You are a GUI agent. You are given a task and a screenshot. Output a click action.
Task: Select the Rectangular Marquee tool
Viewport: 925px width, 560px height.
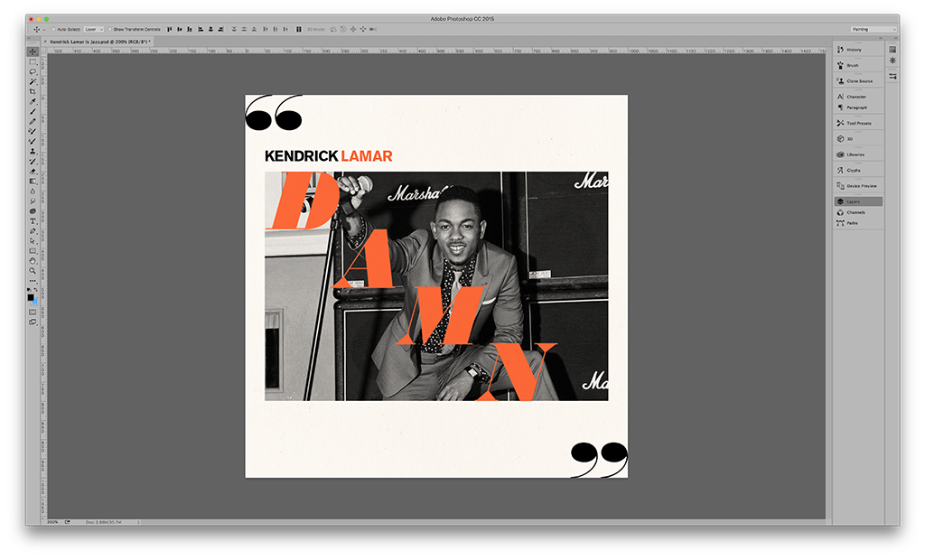click(x=33, y=61)
